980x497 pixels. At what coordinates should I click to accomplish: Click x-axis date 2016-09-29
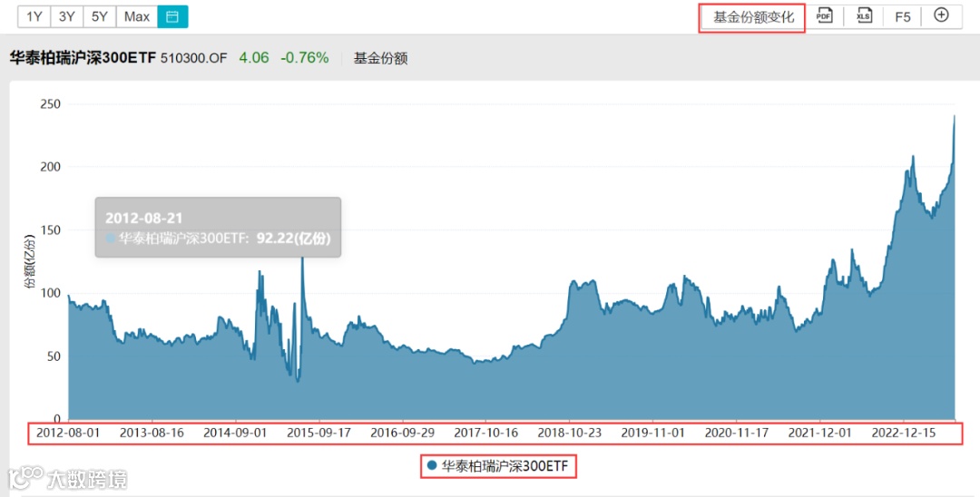(403, 433)
